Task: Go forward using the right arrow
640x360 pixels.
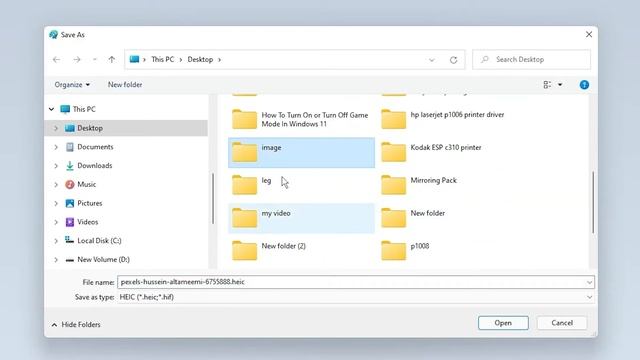Action: click(x=77, y=60)
